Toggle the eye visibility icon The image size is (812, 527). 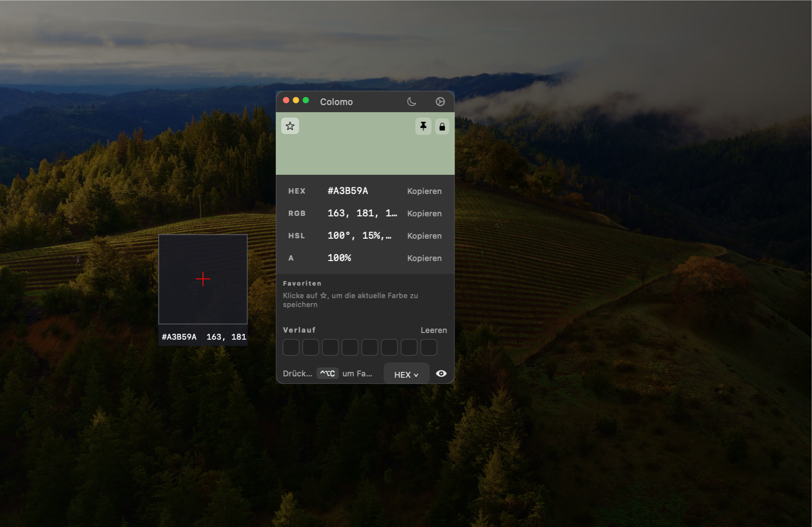point(441,374)
